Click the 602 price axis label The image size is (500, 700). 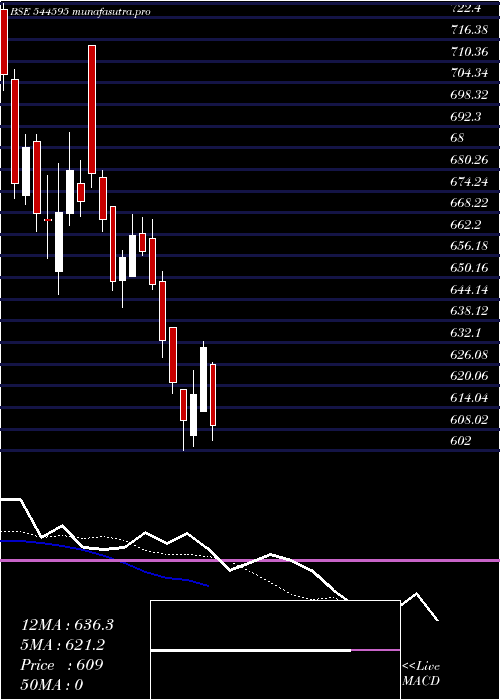pyautogui.click(x=461, y=441)
